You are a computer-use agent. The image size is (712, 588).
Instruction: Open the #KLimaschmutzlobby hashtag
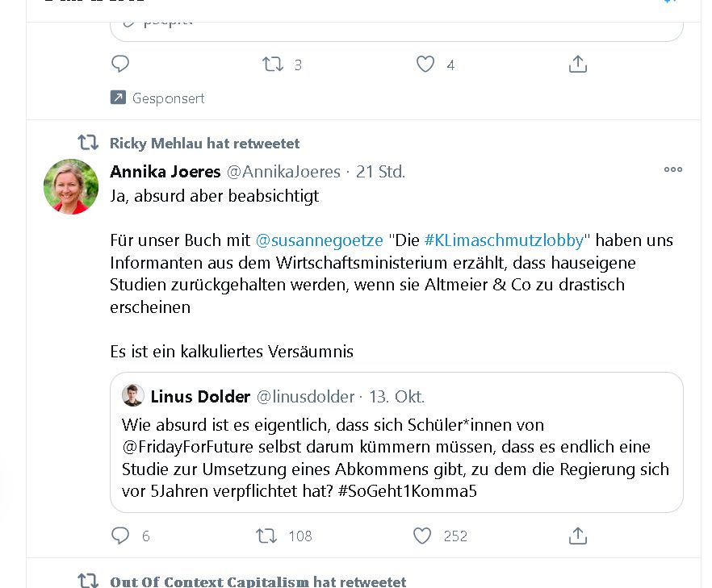[504, 240]
